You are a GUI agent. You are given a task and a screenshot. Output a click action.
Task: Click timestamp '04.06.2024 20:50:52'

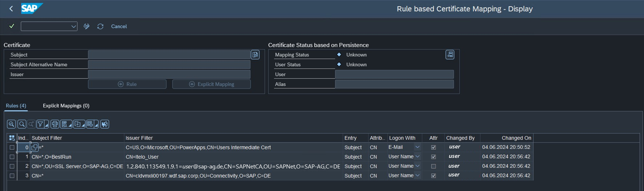point(506,147)
